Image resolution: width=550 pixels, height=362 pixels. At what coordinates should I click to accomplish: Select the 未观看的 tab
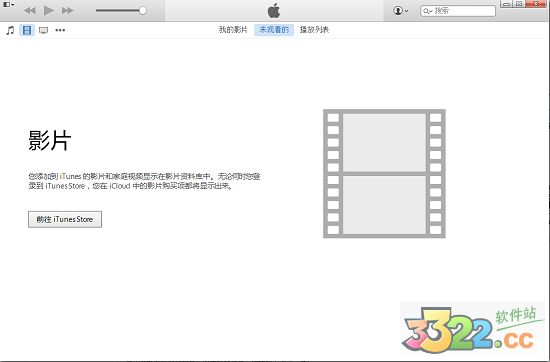coord(274,30)
